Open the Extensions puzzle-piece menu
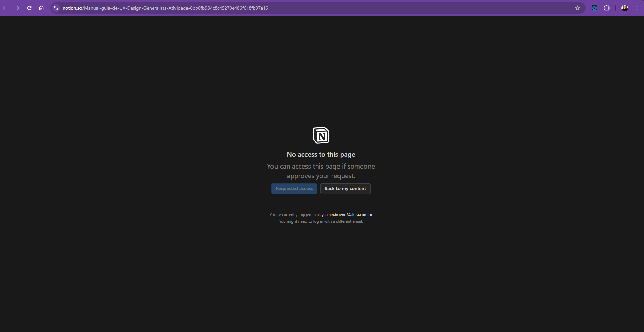This screenshot has height=332, width=644. pos(607,8)
